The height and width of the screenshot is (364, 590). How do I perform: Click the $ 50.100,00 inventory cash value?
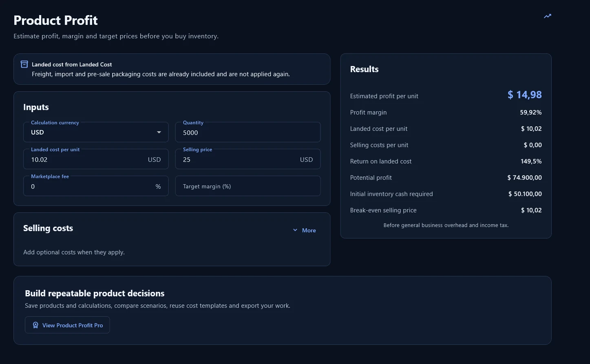point(525,194)
